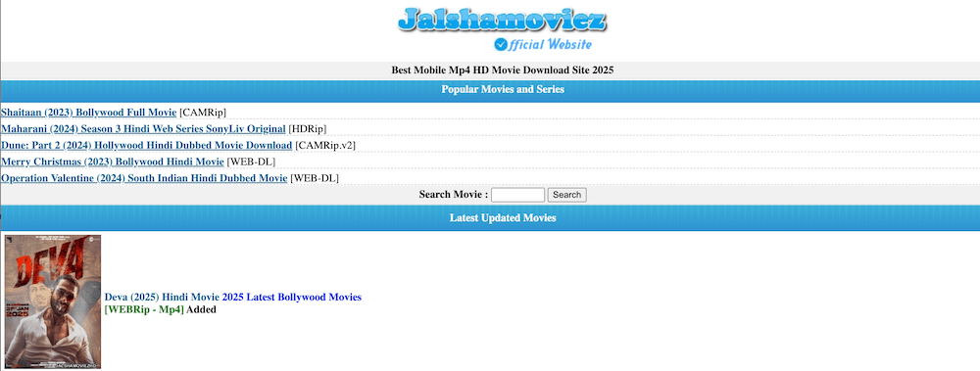This screenshot has width=980, height=371.
Task: Click the green [WEBRip - Mp4] label
Action: (144, 309)
